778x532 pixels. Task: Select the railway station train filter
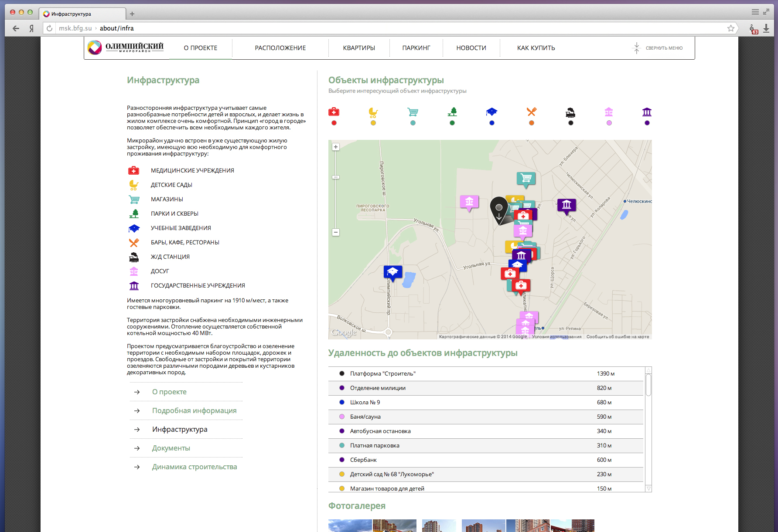[570, 112]
